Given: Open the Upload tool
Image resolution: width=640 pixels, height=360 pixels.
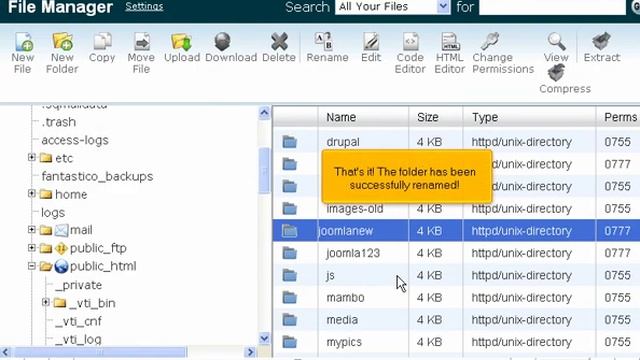Looking at the screenshot, I should 182,42.
